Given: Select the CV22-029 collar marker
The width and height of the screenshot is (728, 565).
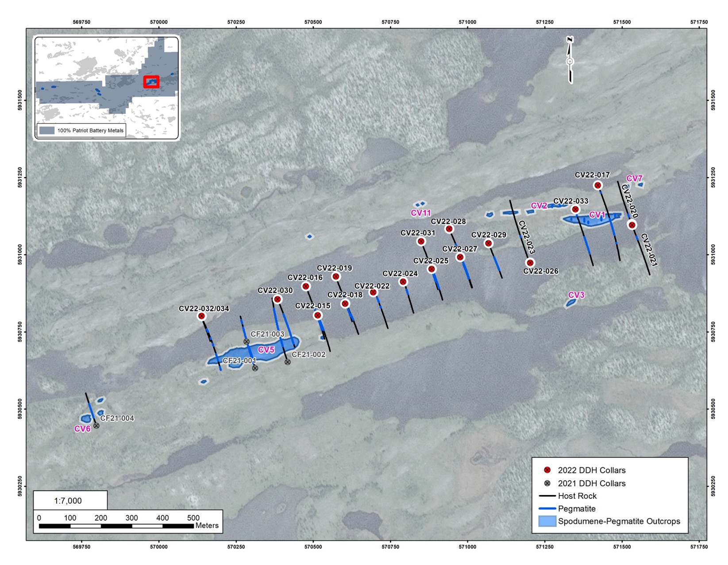Looking at the screenshot, I should [489, 243].
